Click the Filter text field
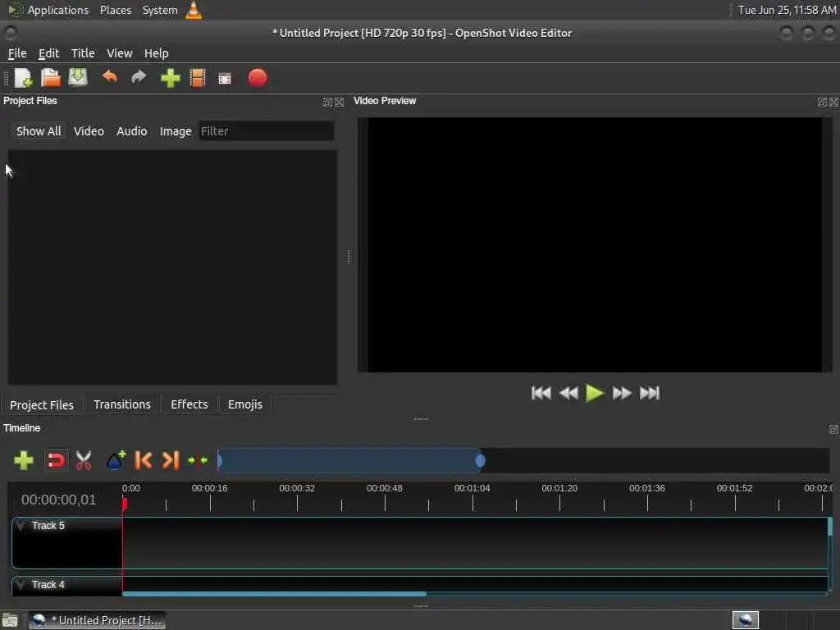Image resolution: width=840 pixels, height=630 pixels. click(x=267, y=131)
